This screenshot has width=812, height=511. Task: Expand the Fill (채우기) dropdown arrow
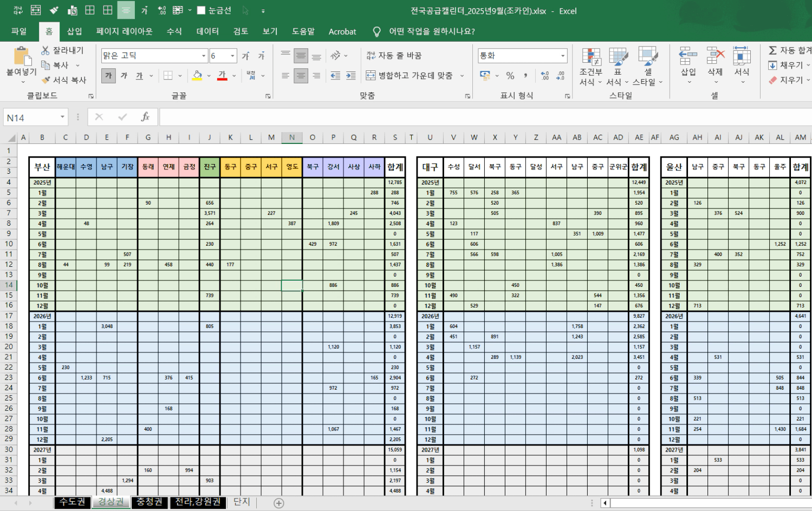point(808,65)
